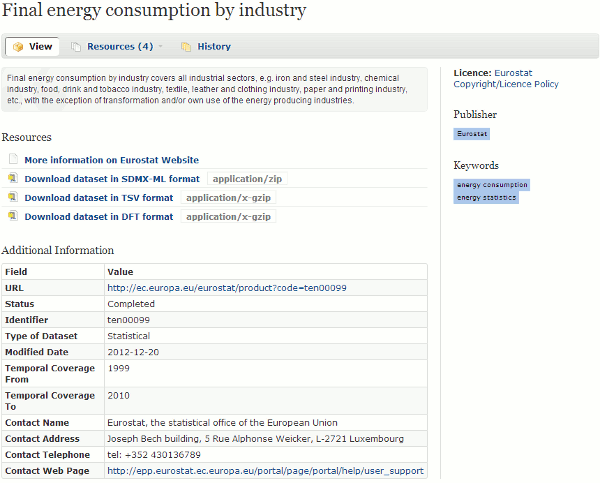Open More information on Eurostat Website link

coord(112,160)
